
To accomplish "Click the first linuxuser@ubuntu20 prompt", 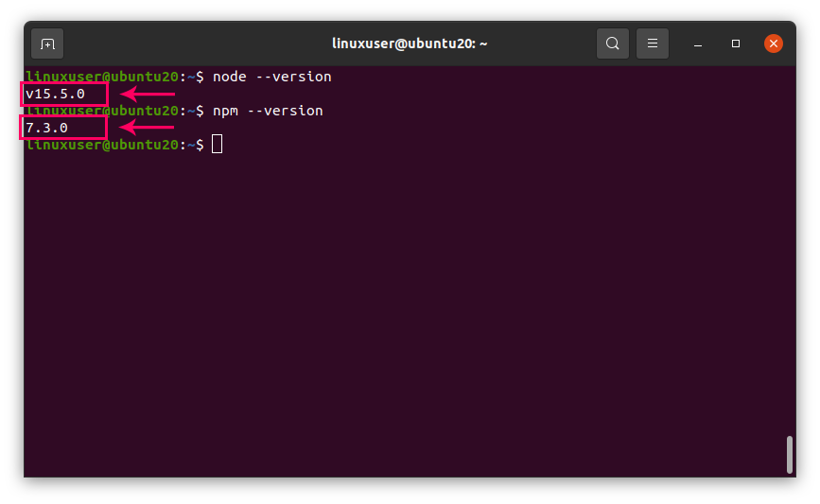I will point(102,77).
